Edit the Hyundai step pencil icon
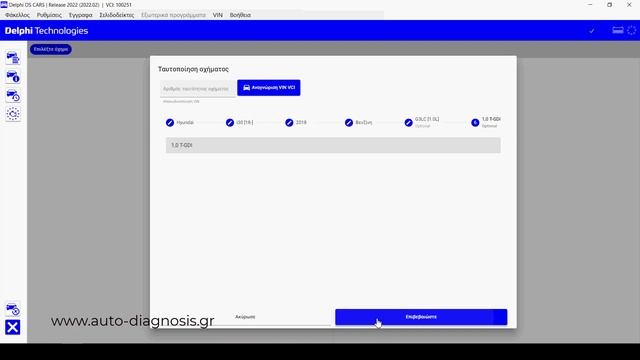The height and width of the screenshot is (360, 640). tap(170, 122)
